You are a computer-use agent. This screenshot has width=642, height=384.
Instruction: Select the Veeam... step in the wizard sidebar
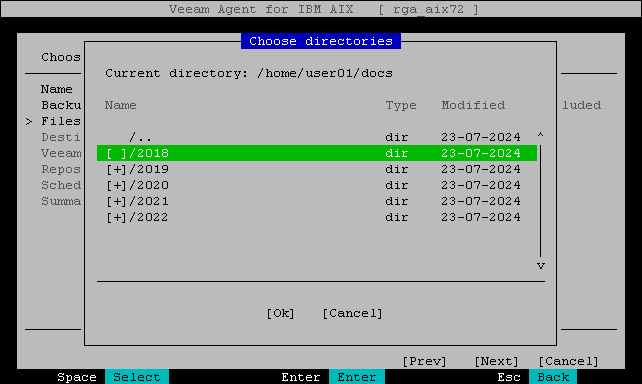(61, 153)
